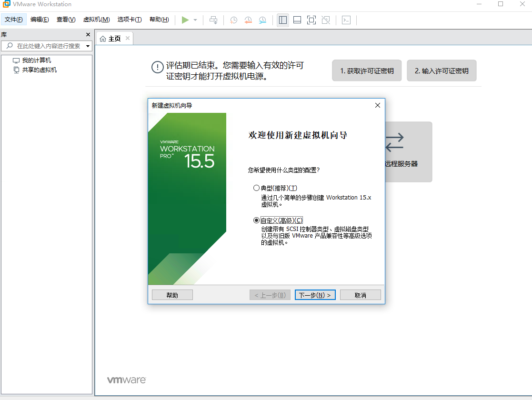This screenshot has width=532, height=400.
Task: Click the library search input field
Action: point(47,46)
